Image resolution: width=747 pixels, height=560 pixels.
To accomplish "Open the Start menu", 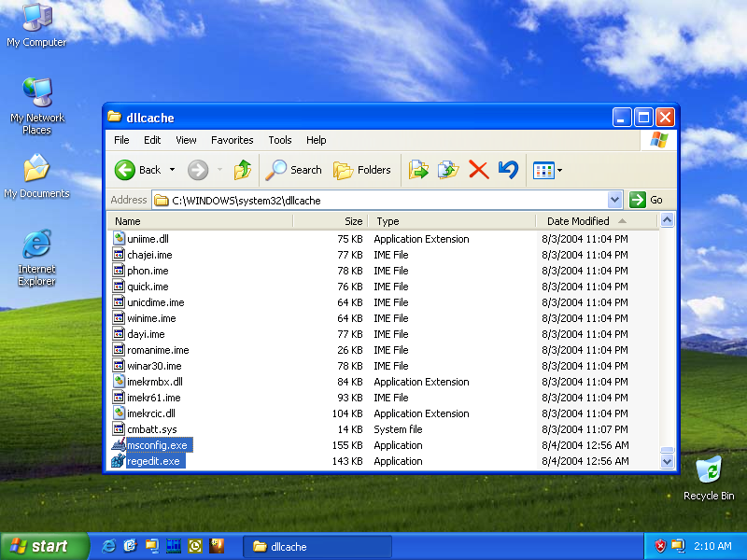I will 44,546.
